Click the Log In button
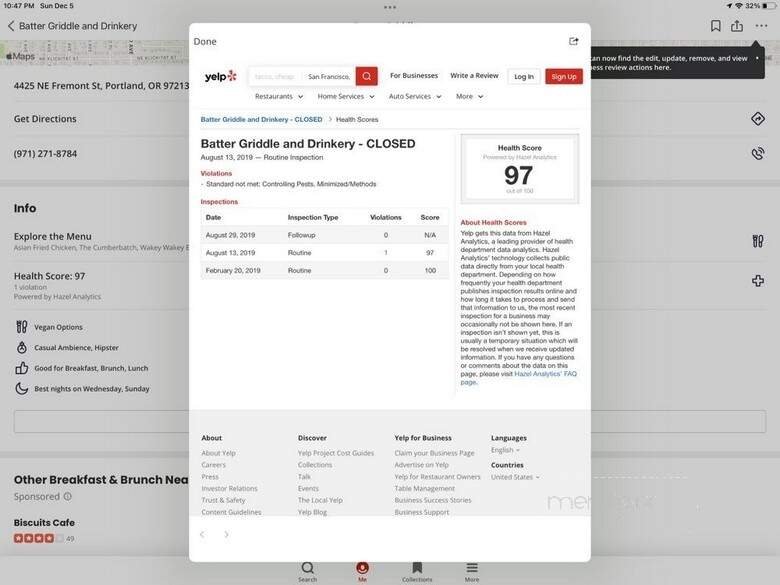Viewport: 780px width, 585px height. (524, 77)
